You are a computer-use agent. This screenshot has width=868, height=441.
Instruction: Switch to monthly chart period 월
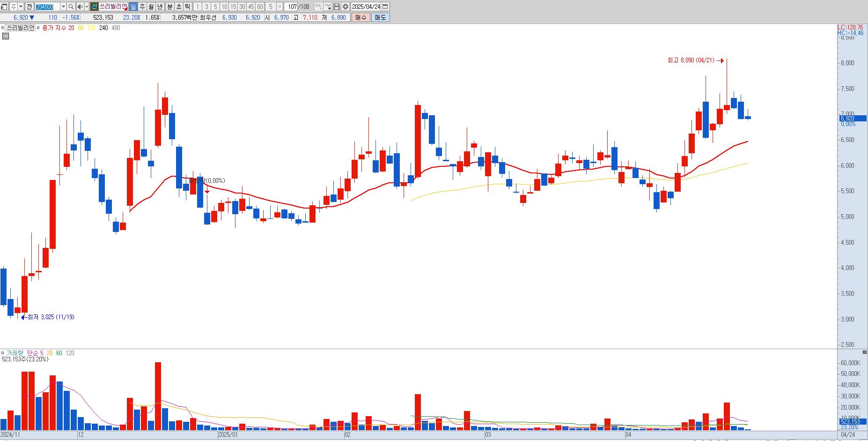click(151, 7)
